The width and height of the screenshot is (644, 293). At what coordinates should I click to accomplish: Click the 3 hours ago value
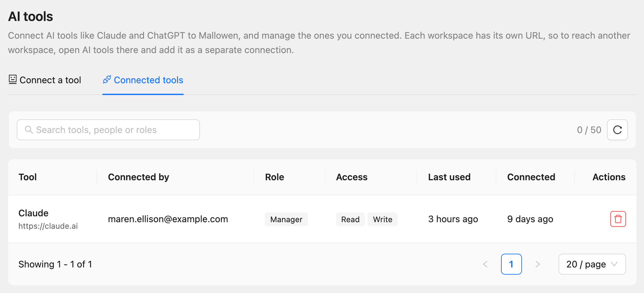pyautogui.click(x=453, y=219)
